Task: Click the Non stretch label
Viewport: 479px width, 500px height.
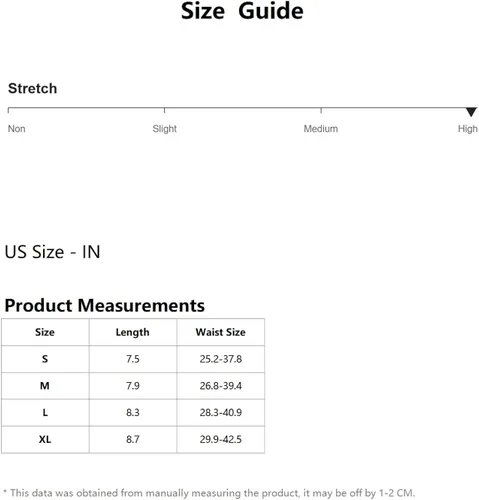Action: tap(17, 129)
